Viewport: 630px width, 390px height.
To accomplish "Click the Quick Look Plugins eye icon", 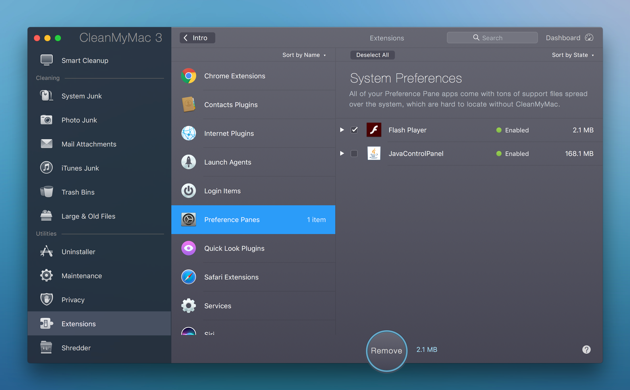I will pyautogui.click(x=188, y=248).
